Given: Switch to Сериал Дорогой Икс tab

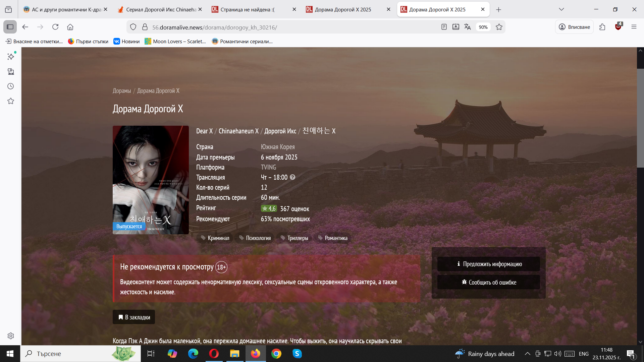Looking at the screenshot, I should point(158,9).
